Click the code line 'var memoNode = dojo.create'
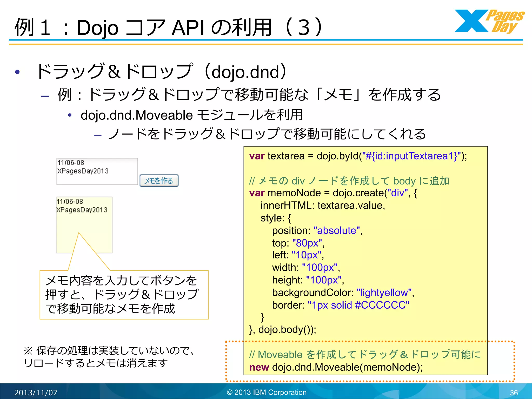The image size is (532, 399). pyautogui.click(x=333, y=193)
